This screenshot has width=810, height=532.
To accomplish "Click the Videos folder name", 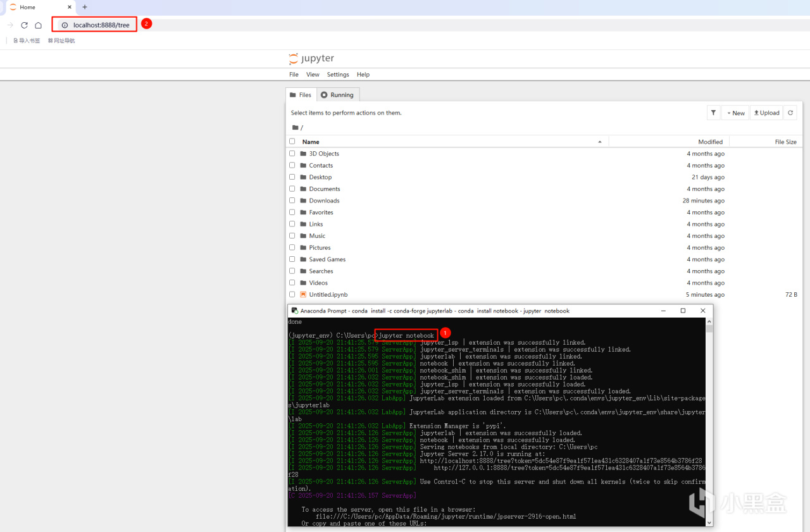I will pyautogui.click(x=318, y=283).
